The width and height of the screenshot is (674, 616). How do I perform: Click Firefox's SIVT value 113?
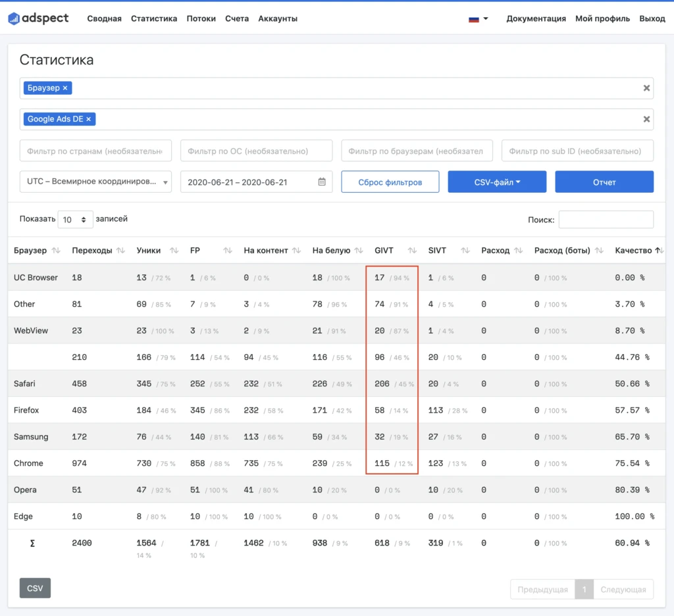pyautogui.click(x=436, y=411)
